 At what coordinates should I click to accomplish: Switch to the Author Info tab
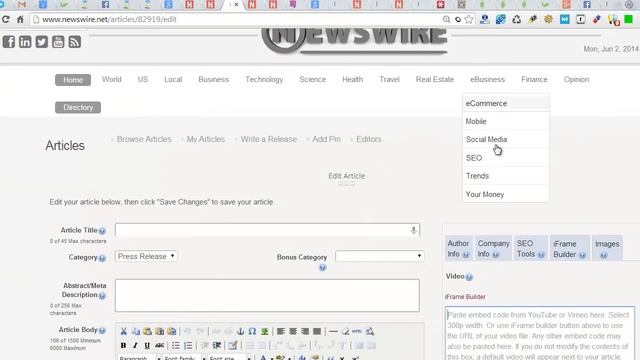click(x=459, y=248)
